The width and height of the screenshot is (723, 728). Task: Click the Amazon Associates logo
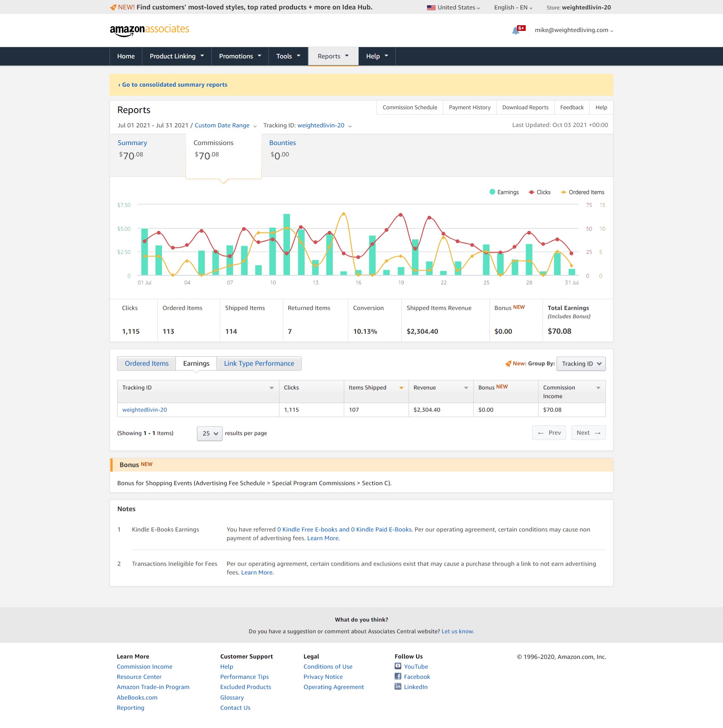(x=149, y=30)
